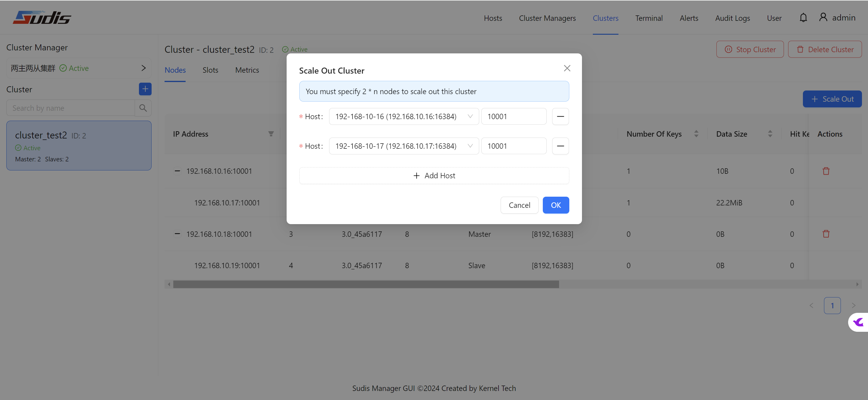Switch to the Metrics tab
868x400 pixels.
pyautogui.click(x=247, y=70)
